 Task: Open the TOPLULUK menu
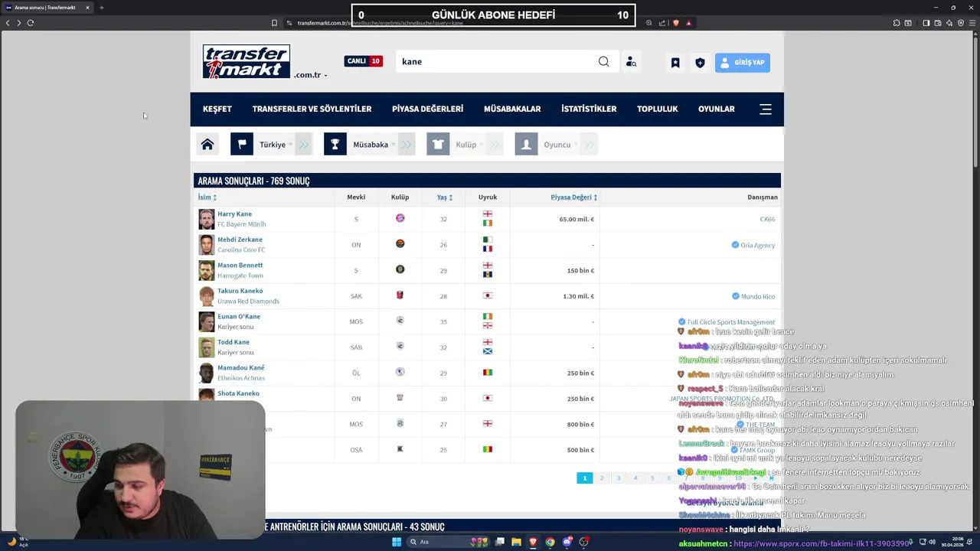658,109
